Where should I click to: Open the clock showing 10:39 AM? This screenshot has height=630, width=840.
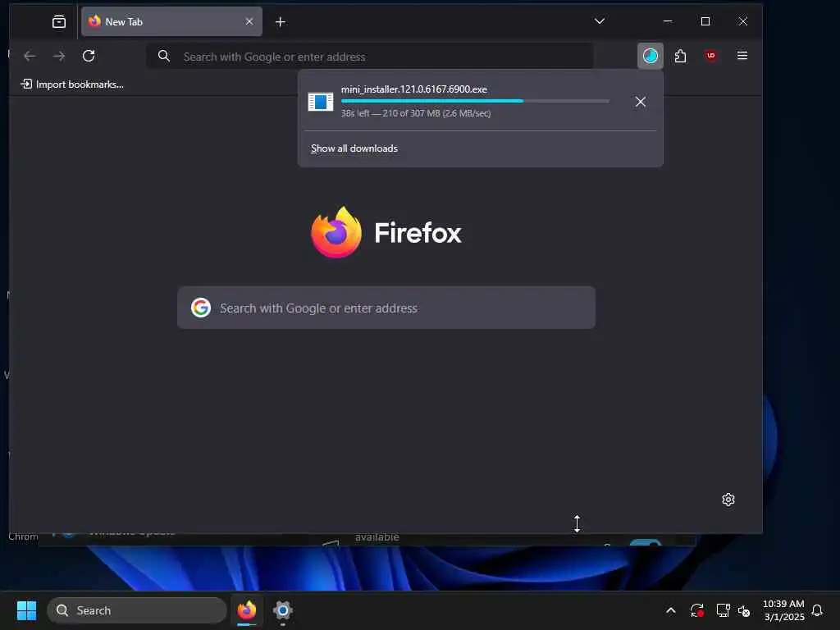point(783,610)
